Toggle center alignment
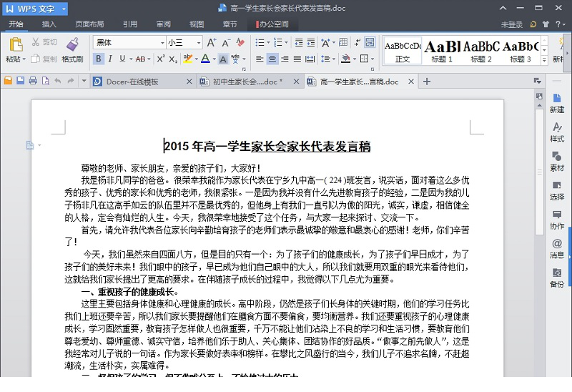The width and height of the screenshot is (572, 392). coord(272,59)
